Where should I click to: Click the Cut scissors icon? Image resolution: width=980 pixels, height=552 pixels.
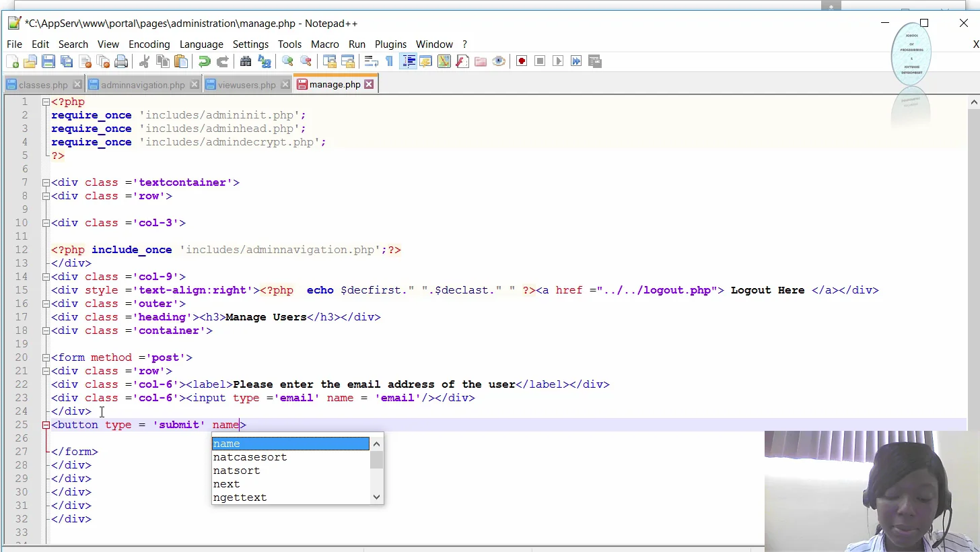(x=144, y=61)
